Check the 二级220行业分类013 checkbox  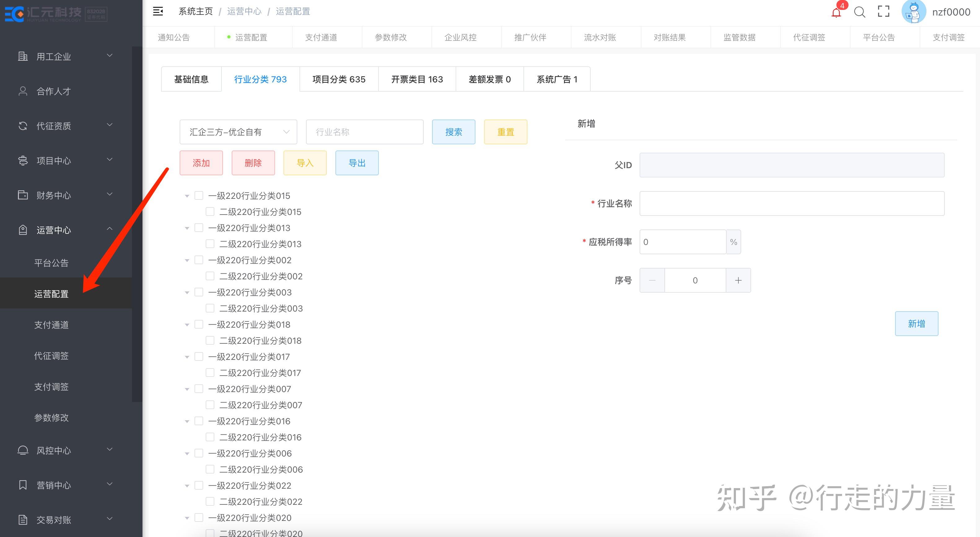210,244
